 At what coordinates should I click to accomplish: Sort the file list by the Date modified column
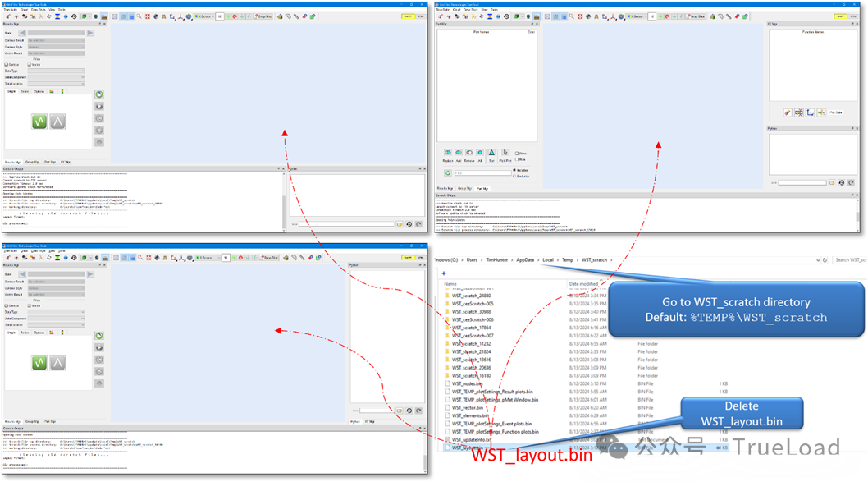[583, 283]
